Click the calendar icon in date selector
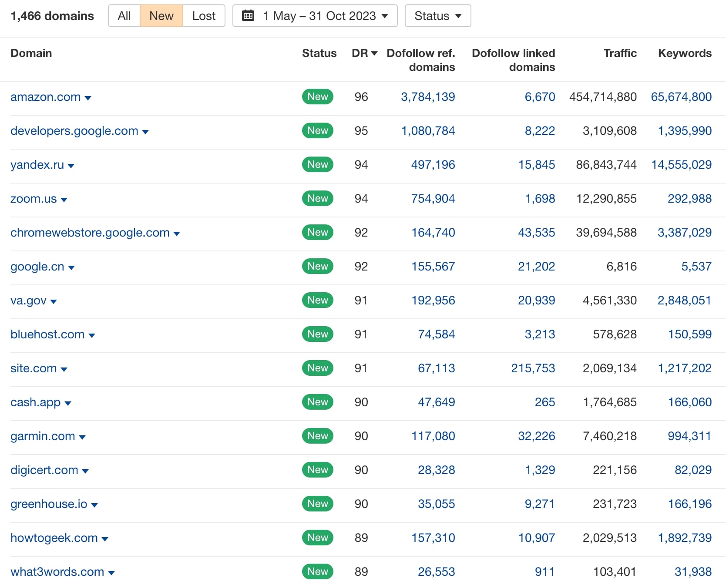Screen dimensions: 726x588 [248, 16]
